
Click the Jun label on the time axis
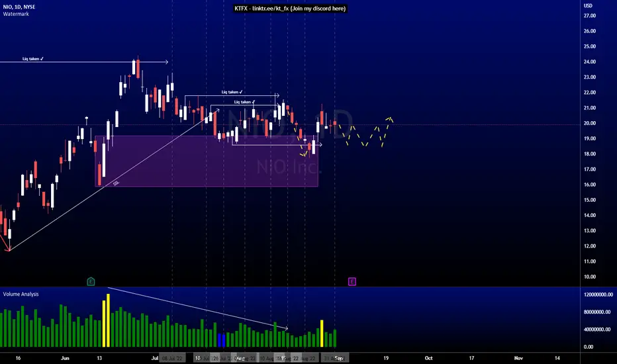pos(65,358)
